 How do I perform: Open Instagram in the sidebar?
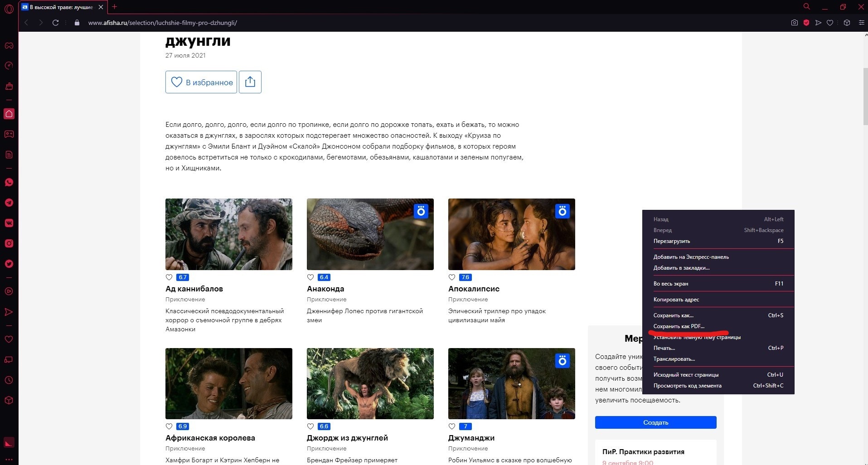[x=9, y=243]
